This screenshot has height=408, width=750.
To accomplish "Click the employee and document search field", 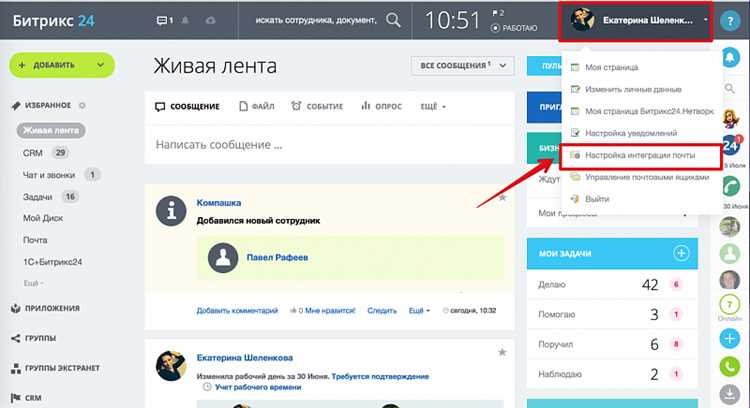I will click(x=316, y=20).
